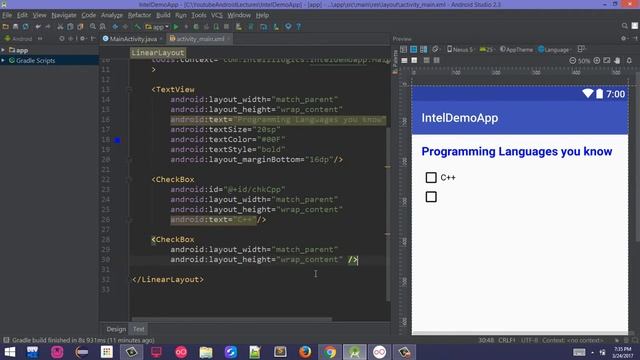Open the Refactor menu
The image size is (640, 360).
(x=139, y=15)
